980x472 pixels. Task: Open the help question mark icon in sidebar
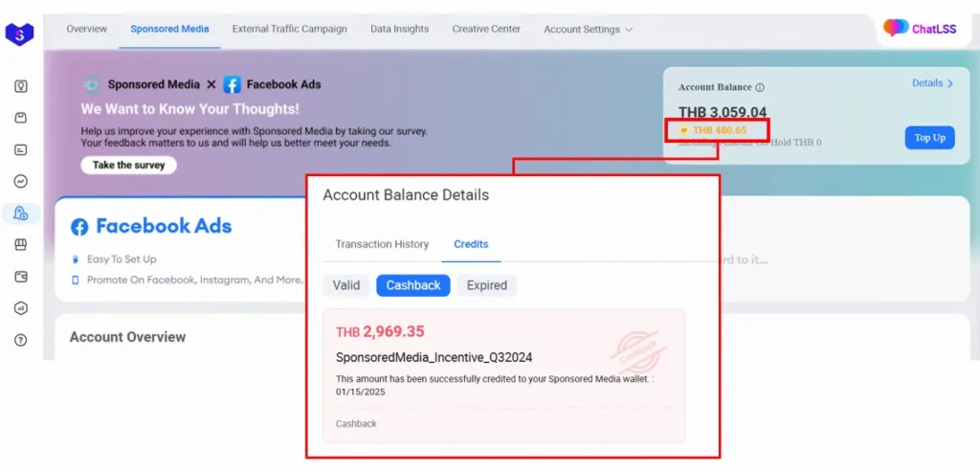tap(21, 340)
